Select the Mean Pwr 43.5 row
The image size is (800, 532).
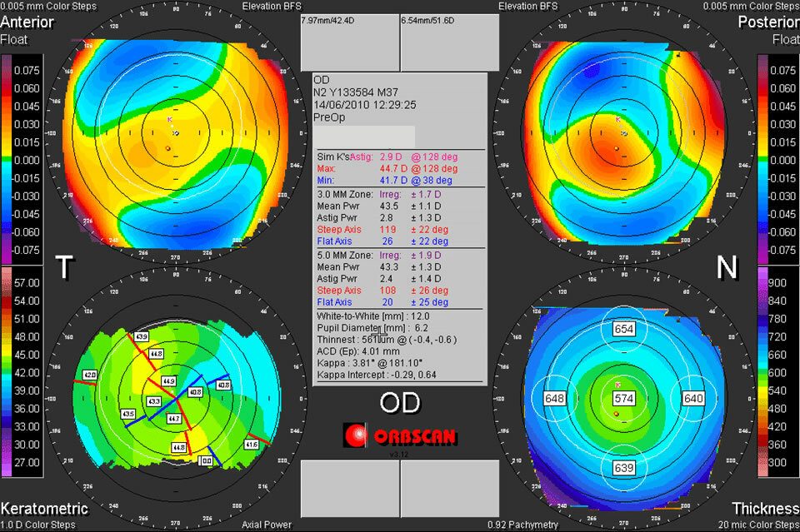(x=379, y=206)
